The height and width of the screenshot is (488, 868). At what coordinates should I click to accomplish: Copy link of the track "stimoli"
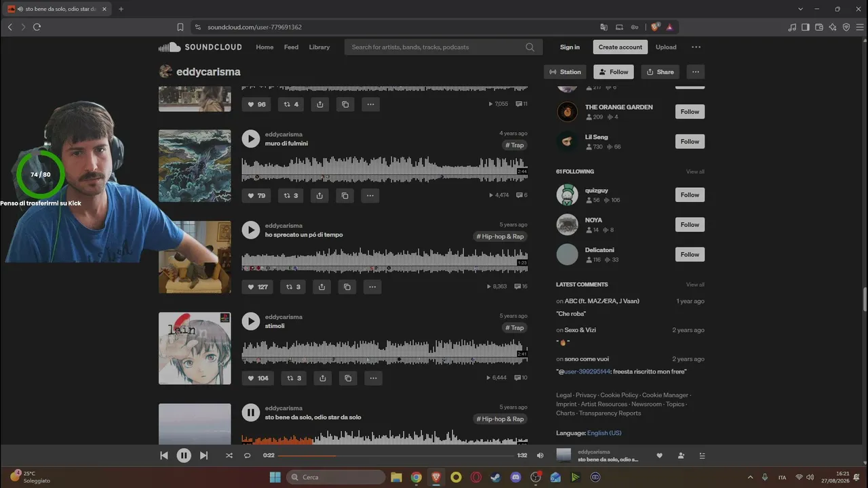pos(348,378)
